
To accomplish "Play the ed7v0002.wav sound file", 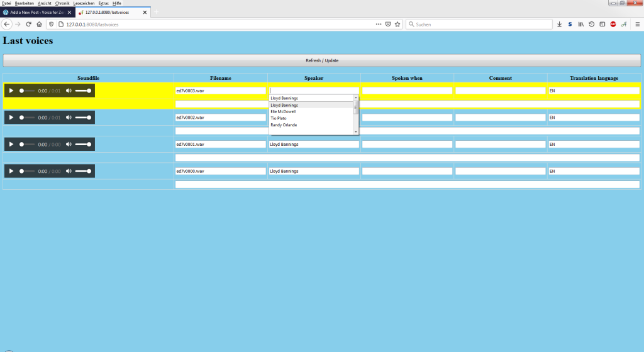I will (x=11, y=118).
